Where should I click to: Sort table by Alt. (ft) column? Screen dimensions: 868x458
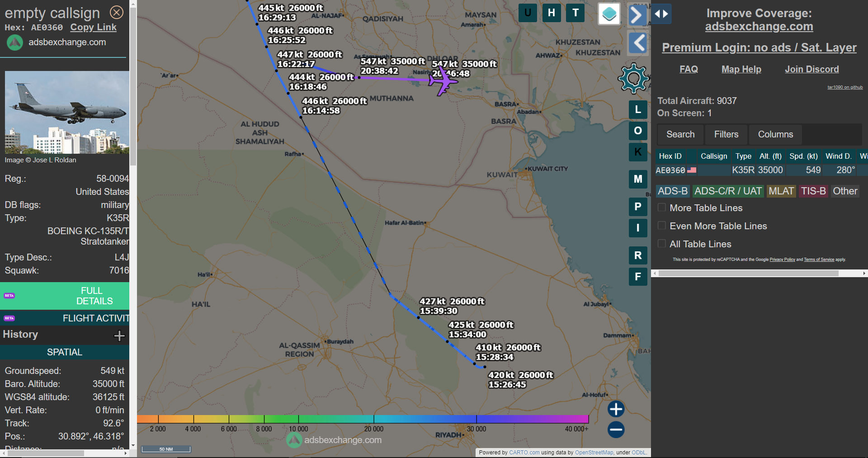click(x=770, y=156)
